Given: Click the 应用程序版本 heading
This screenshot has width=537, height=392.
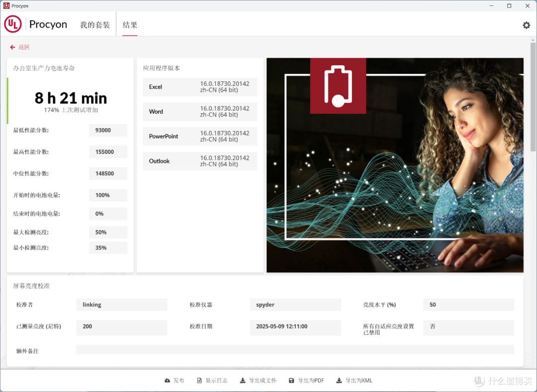Looking at the screenshot, I should (x=161, y=68).
